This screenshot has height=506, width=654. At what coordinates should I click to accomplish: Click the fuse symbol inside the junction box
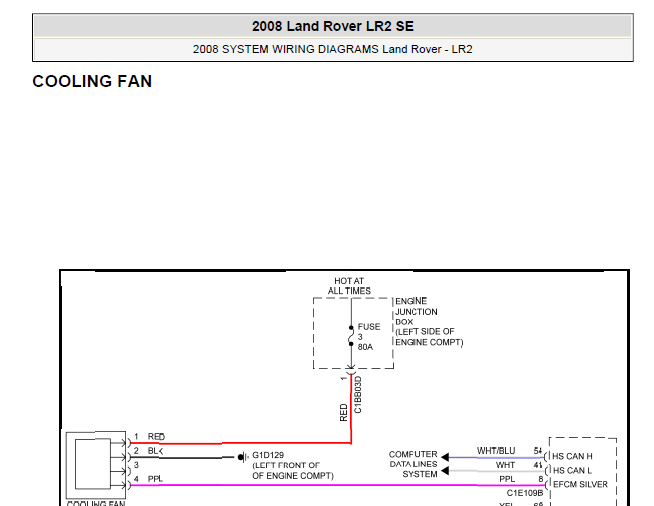coord(351,336)
